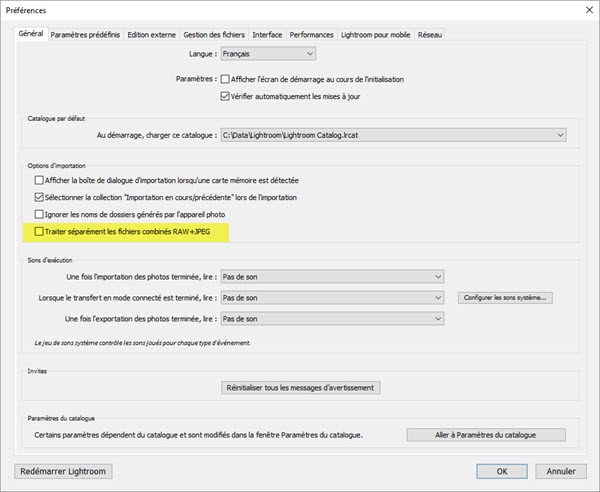Open the Performances tab

click(311, 35)
